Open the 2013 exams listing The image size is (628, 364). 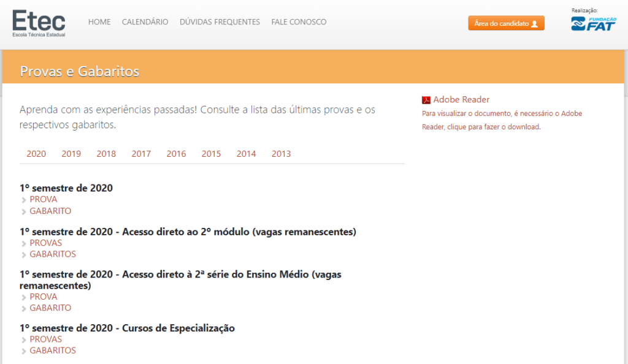[x=281, y=154]
